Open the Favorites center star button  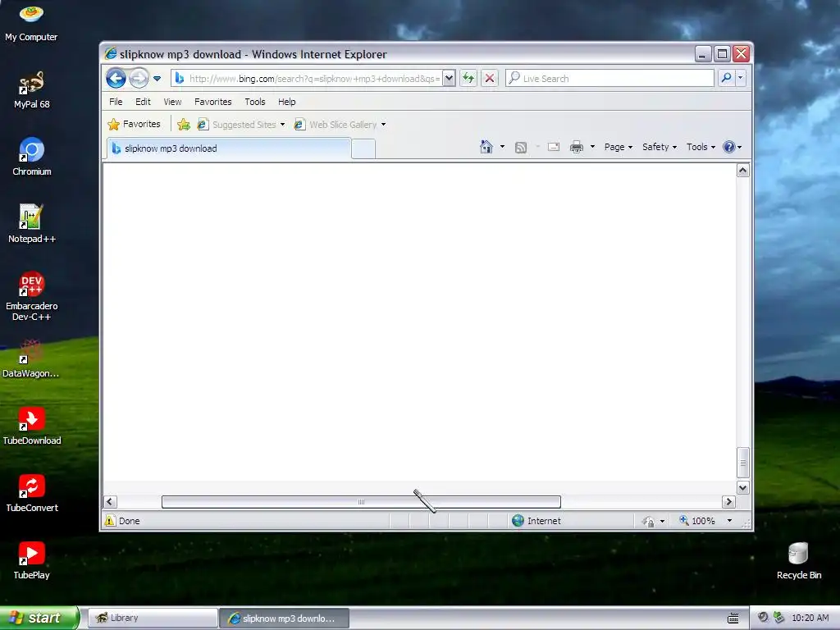[134, 125]
